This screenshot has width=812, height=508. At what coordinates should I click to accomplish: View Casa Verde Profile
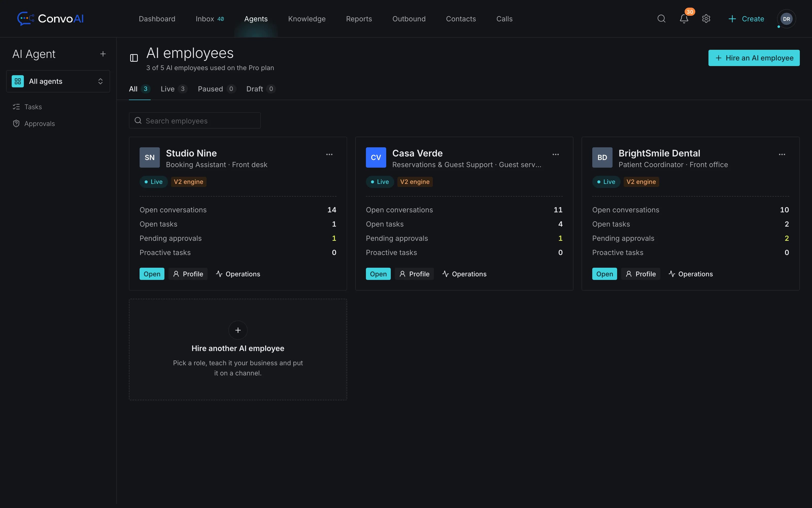[x=414, y=274]
